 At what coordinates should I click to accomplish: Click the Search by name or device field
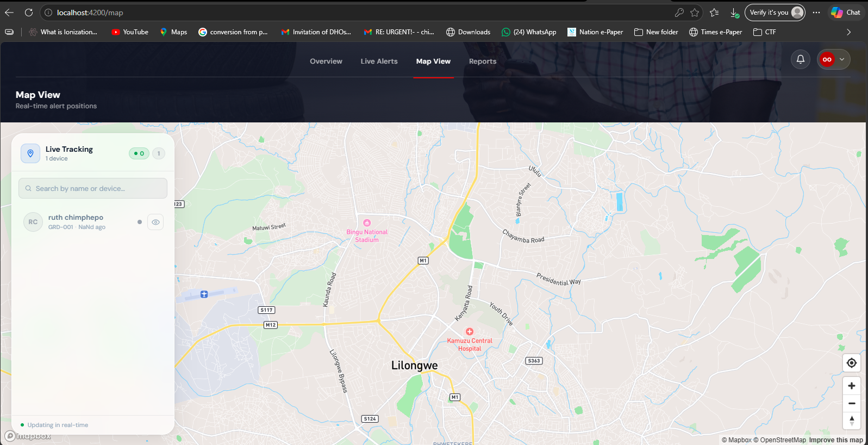93,188
